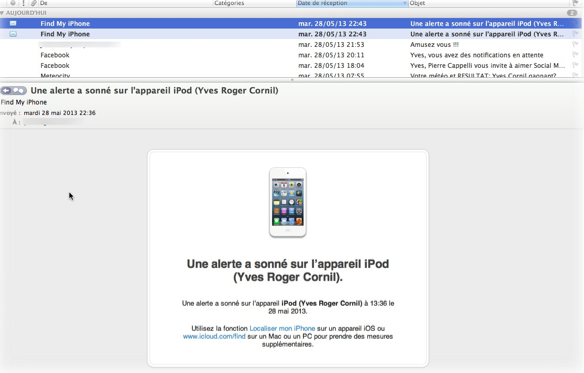Select the 'Amusez vous !!!' subject
The height and width of the screenshot is (373, 584).
(434, 44)
